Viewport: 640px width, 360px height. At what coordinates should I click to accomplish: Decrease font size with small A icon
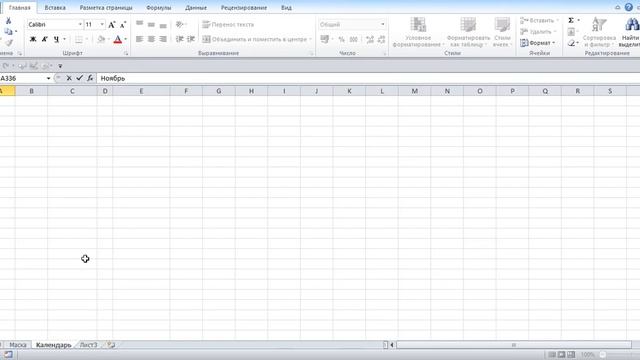(123, 25)
